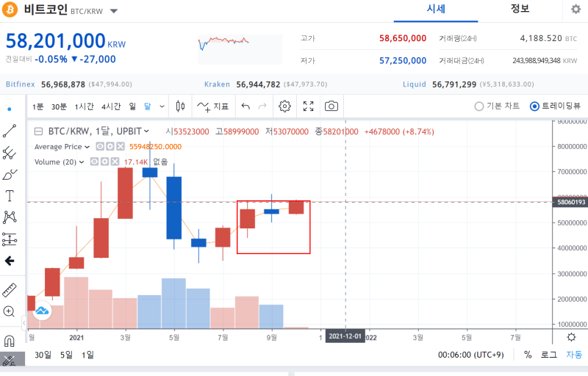Click the cloud chart logo button
The image size is (588, 376).
42,311
